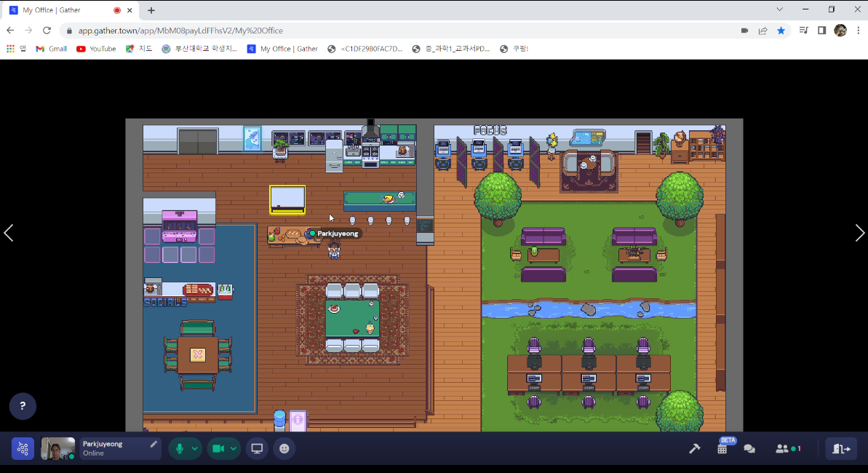Viewport: 868px width, 473px height.
Task: Edit the Parkjuyeong name with pencil icon
Action: (x=154, y=444)
